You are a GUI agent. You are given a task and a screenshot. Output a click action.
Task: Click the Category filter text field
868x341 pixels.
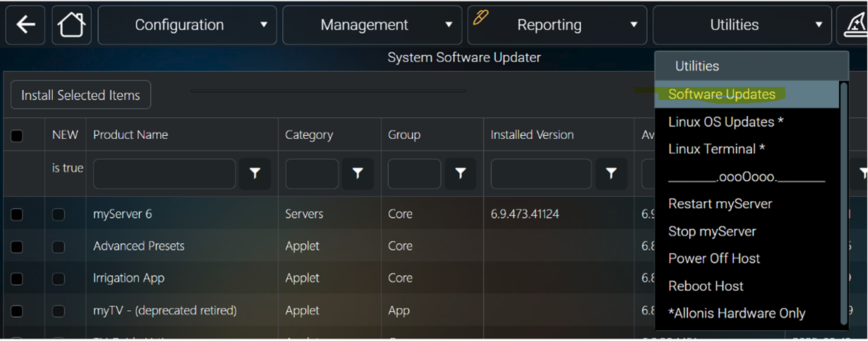coord(312,173)
